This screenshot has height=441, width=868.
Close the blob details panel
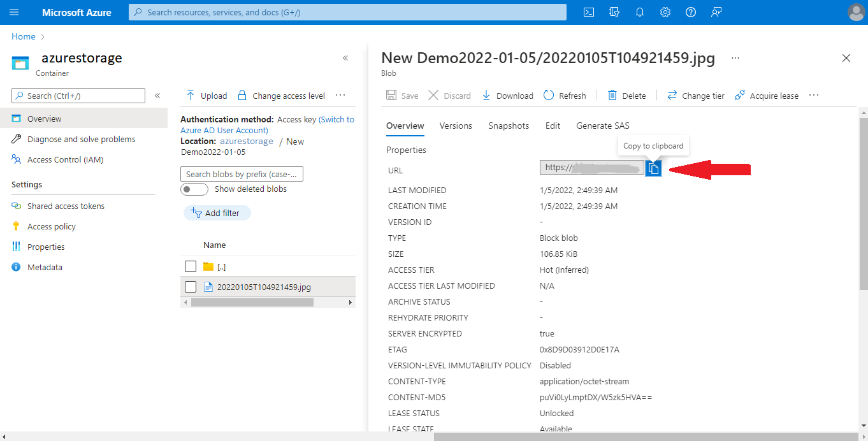click(846, 58)
